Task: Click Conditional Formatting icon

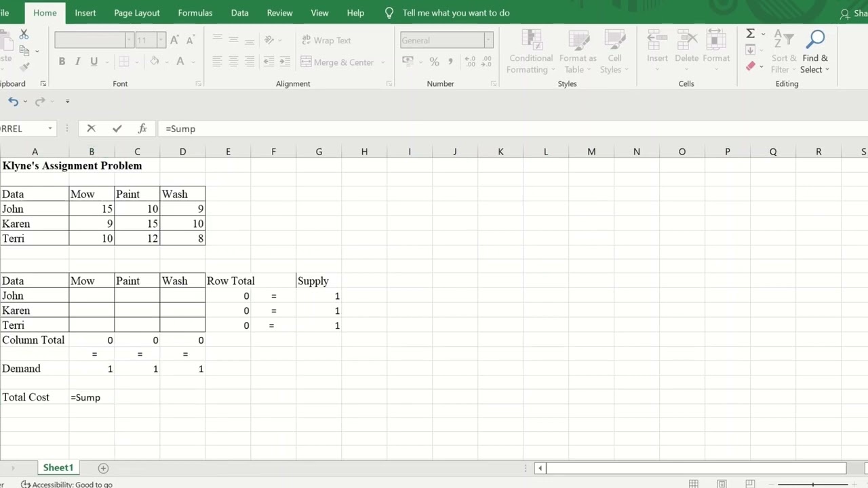Action: 531,39
